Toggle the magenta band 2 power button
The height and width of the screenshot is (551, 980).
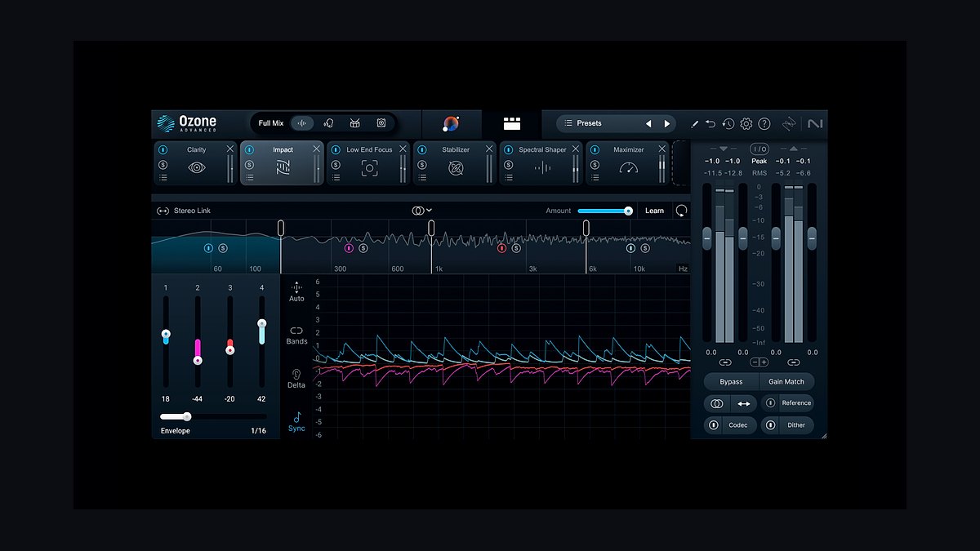pos(350,248)
